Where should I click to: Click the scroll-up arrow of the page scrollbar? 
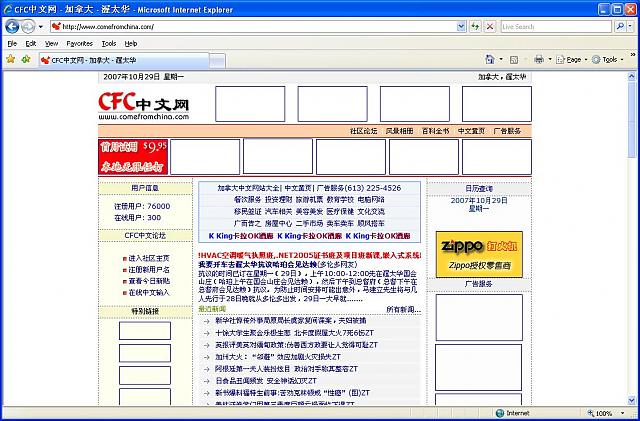632,76
